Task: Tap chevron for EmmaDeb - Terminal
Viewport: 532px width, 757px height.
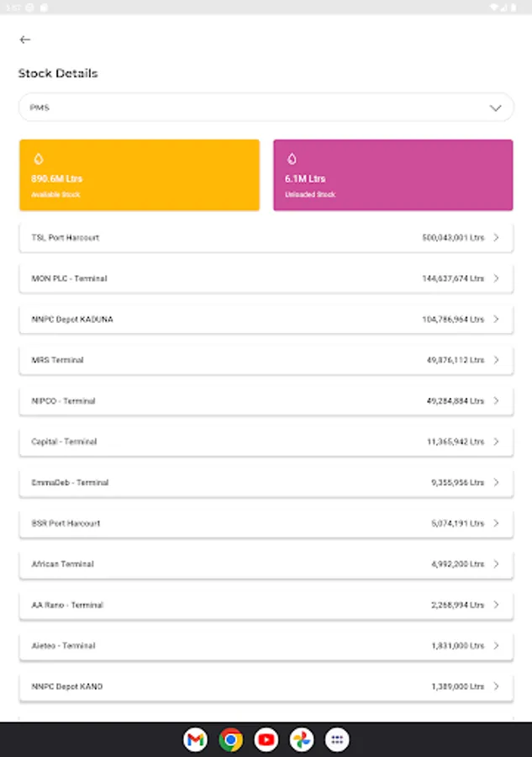Action: pos(496,483)
